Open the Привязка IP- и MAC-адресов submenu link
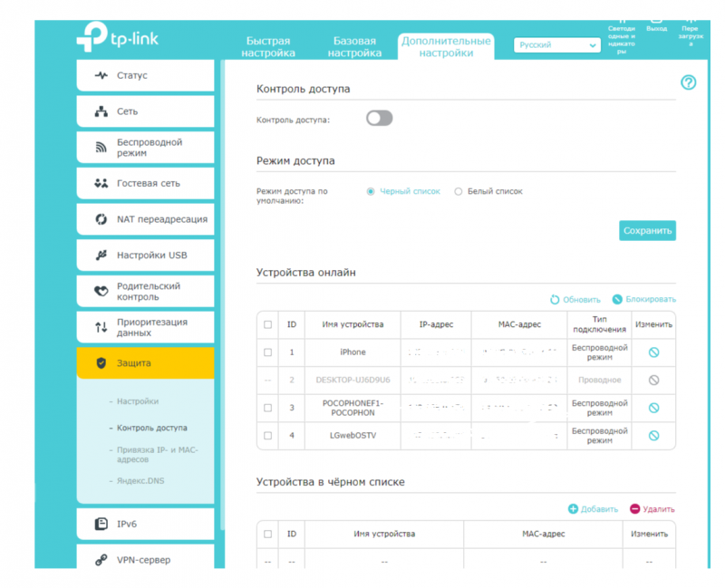 (157, 455)
